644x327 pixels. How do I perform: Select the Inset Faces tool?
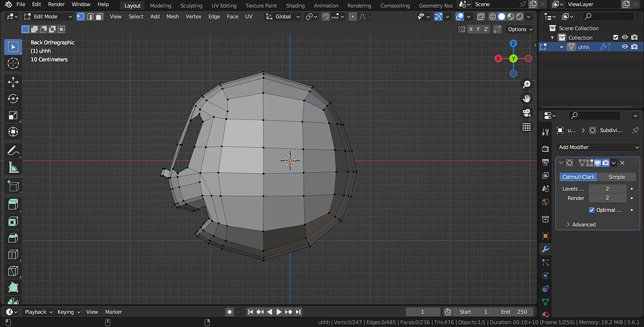click(13, 221)
